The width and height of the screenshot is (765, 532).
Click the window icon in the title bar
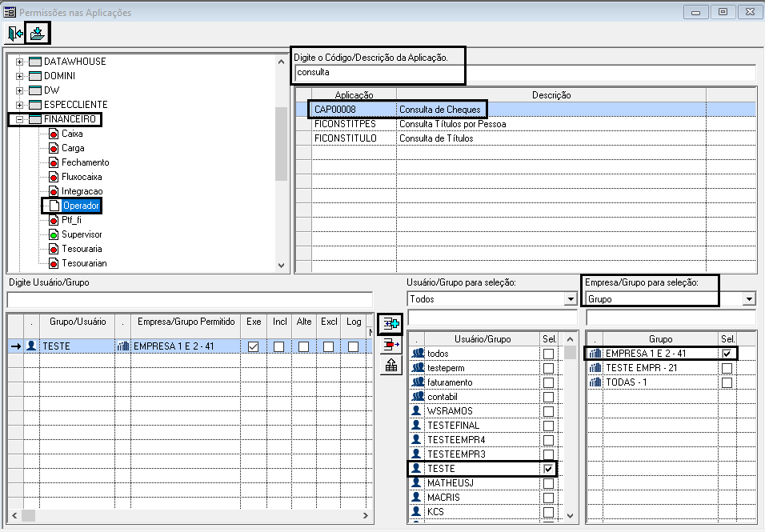[10, 12]
